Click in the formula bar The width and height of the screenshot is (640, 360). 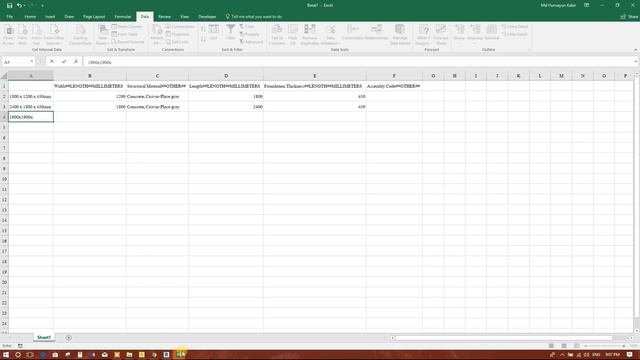[x=359, y=62]
